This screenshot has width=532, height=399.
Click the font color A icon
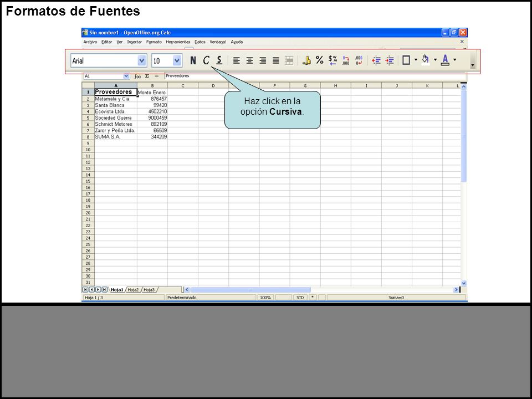coord(445,60)
